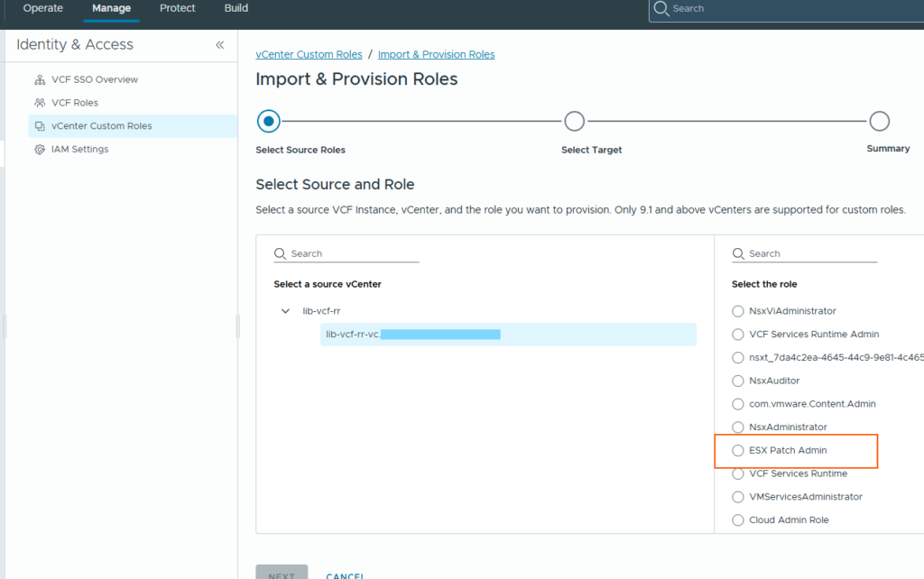924x579 pixels.
Task: Click the role search magnifier icon
Action: 738,253
